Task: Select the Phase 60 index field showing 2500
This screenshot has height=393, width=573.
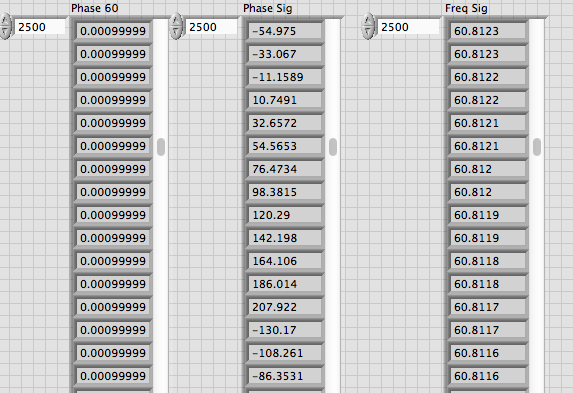Action: tap(40, 27)
